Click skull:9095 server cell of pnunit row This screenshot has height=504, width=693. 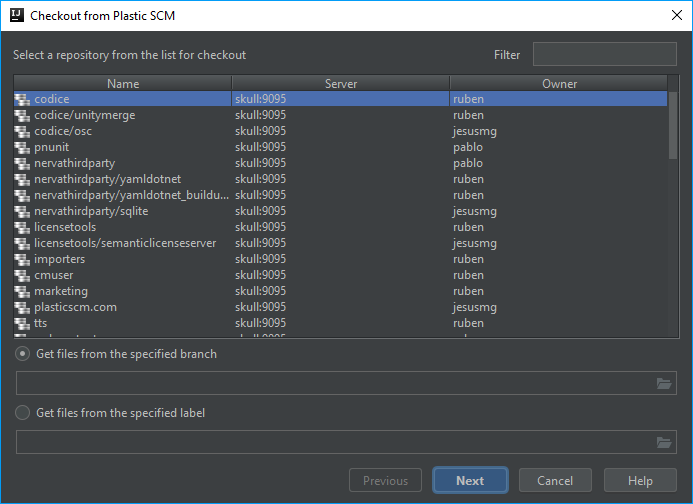pos(261,147)
